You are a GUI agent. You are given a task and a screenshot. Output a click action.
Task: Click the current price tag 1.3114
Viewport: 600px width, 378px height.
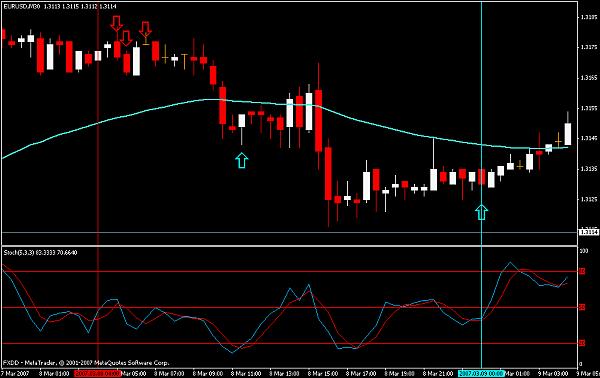tap(589, 232)
